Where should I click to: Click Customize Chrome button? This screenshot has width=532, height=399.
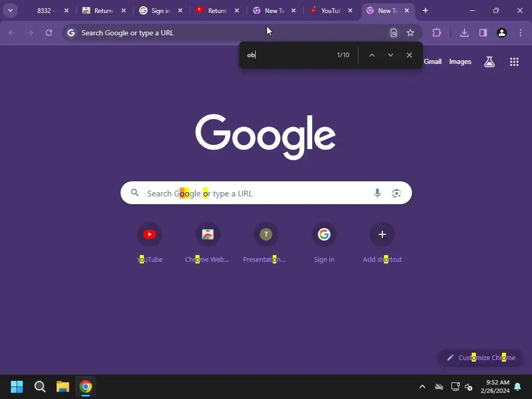pos(481,357)
